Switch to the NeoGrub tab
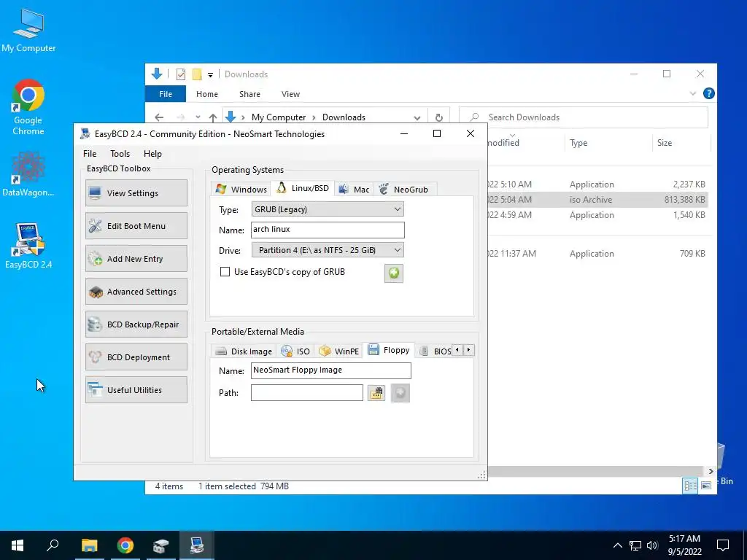 click(404, 189)
